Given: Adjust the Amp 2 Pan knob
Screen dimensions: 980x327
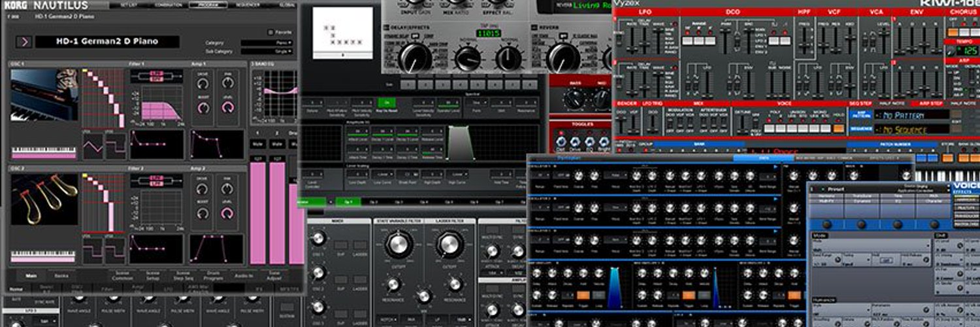Looking at the screenshot, I should 226,190.
